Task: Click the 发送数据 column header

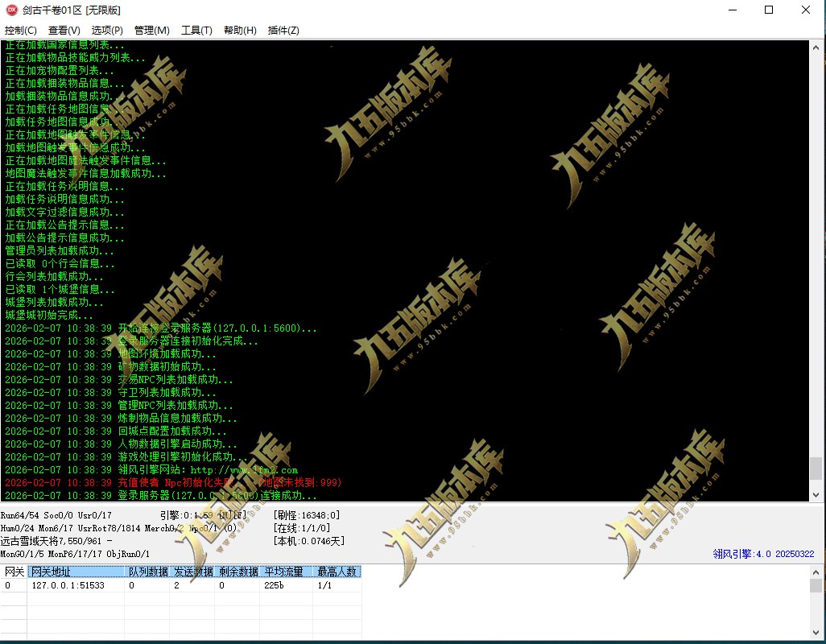Action: [x=192, y=572]
